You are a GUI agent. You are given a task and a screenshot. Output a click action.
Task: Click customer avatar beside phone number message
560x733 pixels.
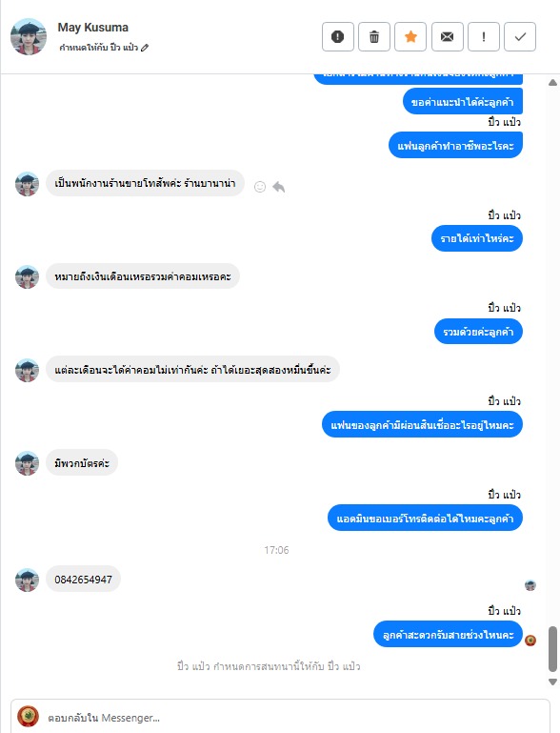pyautogui.click(x=27, y=580)
